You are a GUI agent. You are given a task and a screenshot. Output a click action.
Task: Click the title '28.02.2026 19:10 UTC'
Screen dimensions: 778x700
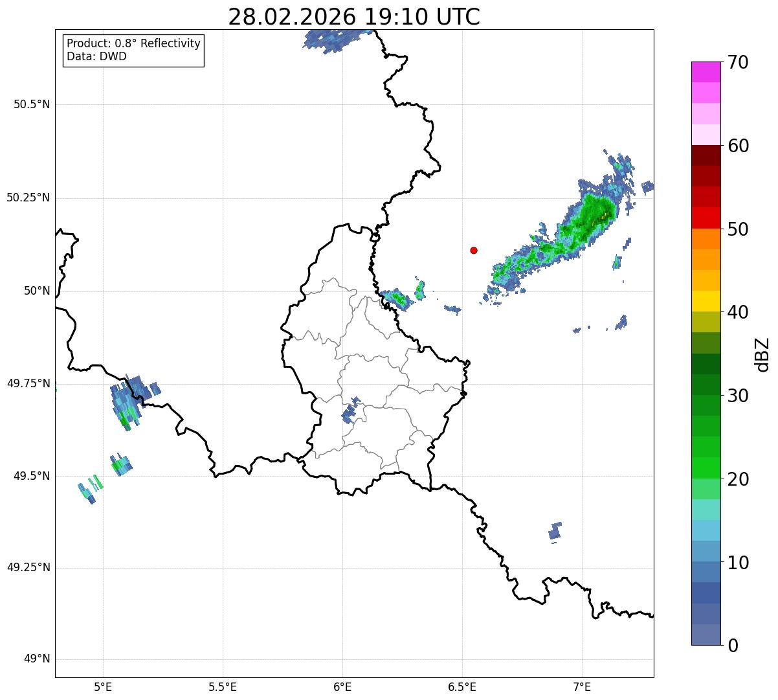[x=354, y=17]
